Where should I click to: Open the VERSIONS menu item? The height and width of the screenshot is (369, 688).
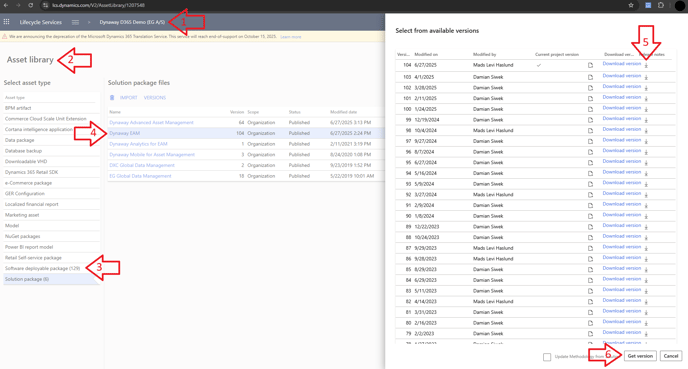click(155, 97)
